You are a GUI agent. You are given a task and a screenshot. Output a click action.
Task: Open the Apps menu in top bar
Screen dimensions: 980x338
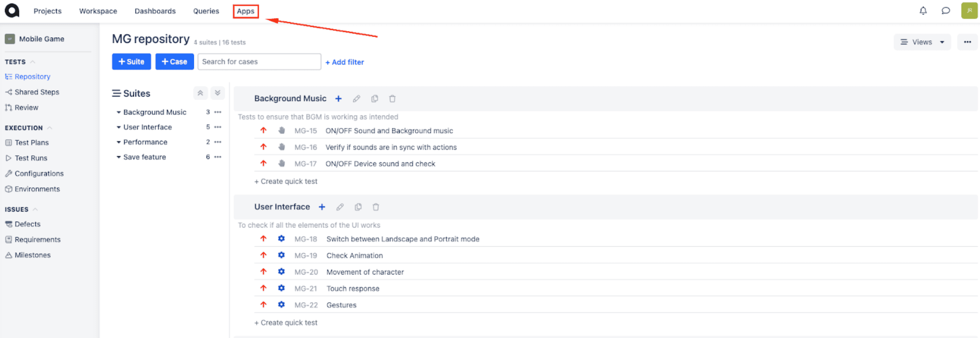[x=245, y=11]
